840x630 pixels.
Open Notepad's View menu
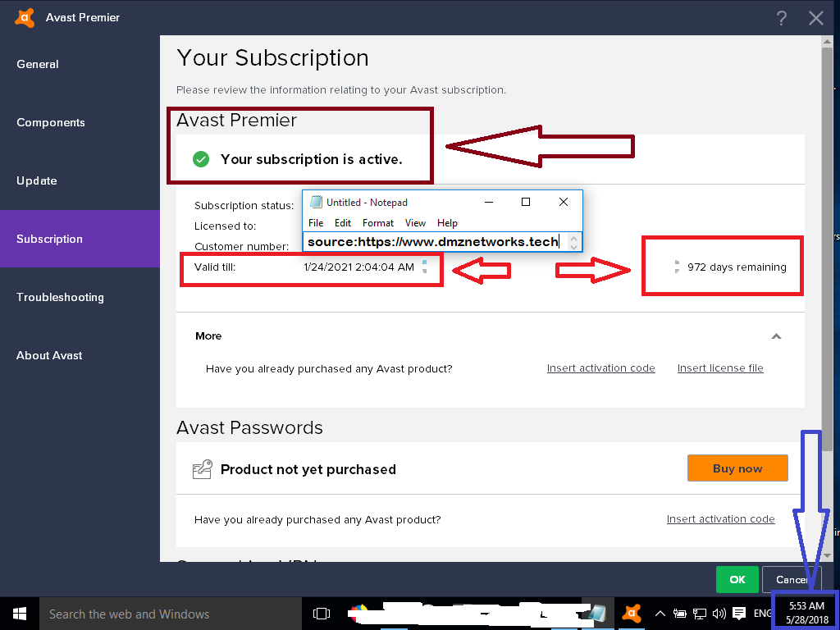pyautogui.click(x=415, y=223)
